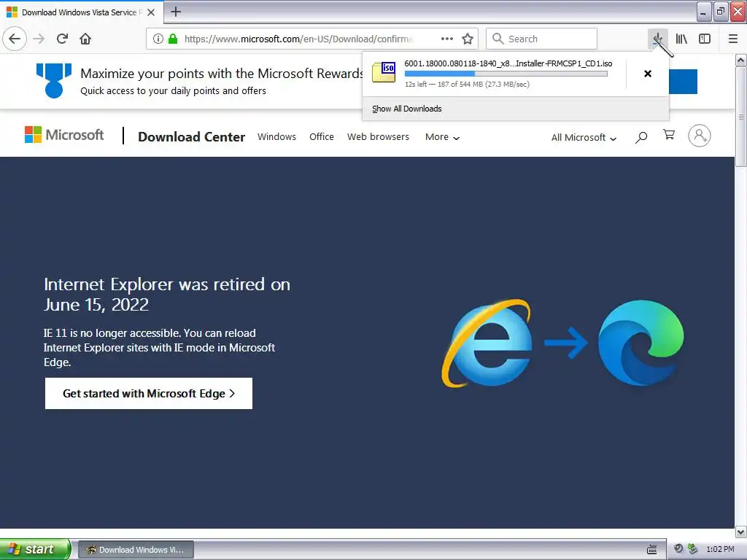
Task: Go back to the previous page
Action: [15, 39]
